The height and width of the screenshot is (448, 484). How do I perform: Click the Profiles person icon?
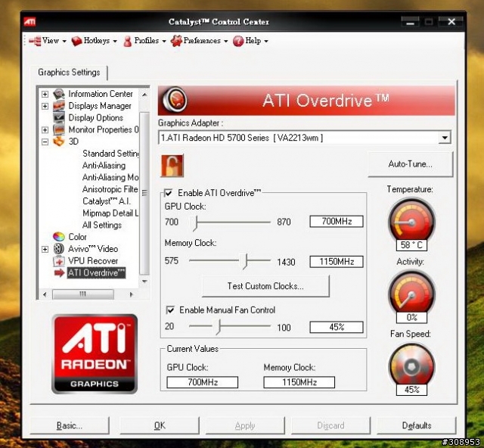[x=128, y=41]
